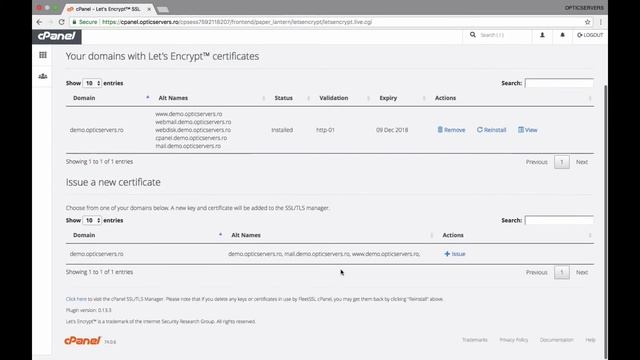Go forward with browser forward arrow
Image resolution: width=640 pixels, height=360 pixels.
(51, 22)
